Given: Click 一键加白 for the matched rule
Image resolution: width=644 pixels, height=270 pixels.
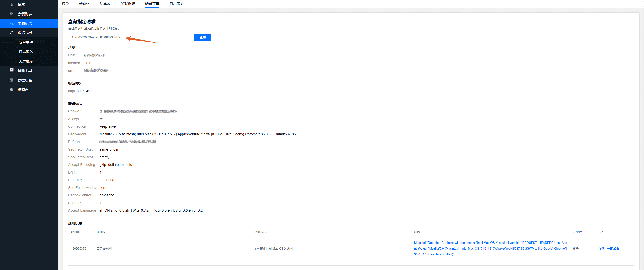Looking at the screenshot, I should 613,249.
